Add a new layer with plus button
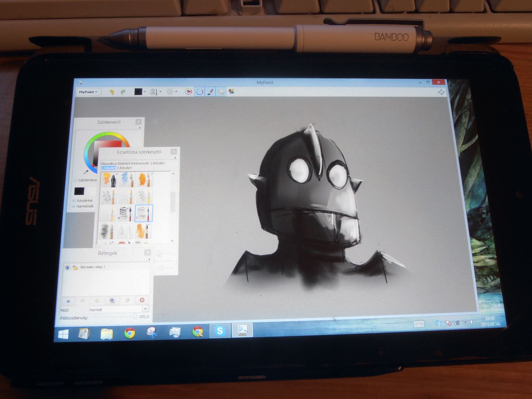This screenshot has width=532, height=399. [68, 301]
